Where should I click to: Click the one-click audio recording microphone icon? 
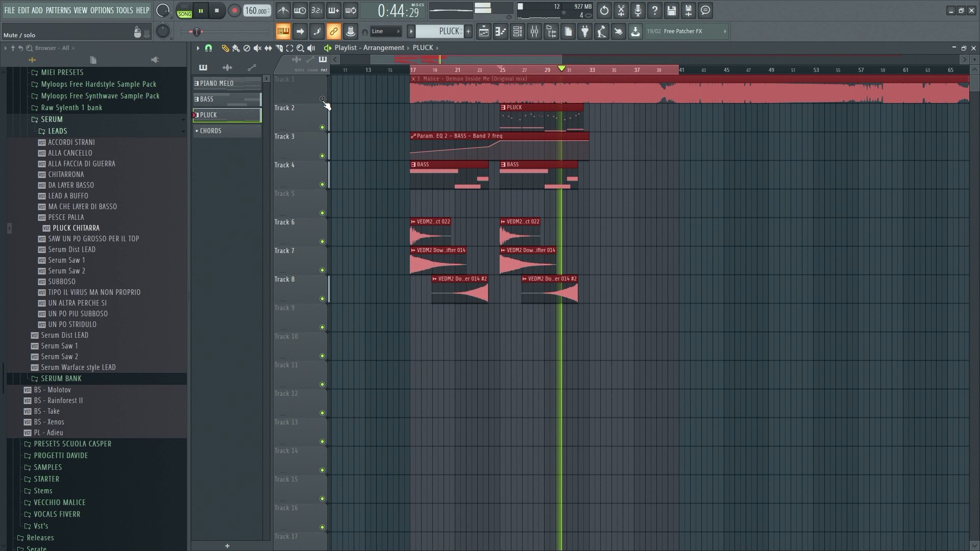[x=638, y=10]
